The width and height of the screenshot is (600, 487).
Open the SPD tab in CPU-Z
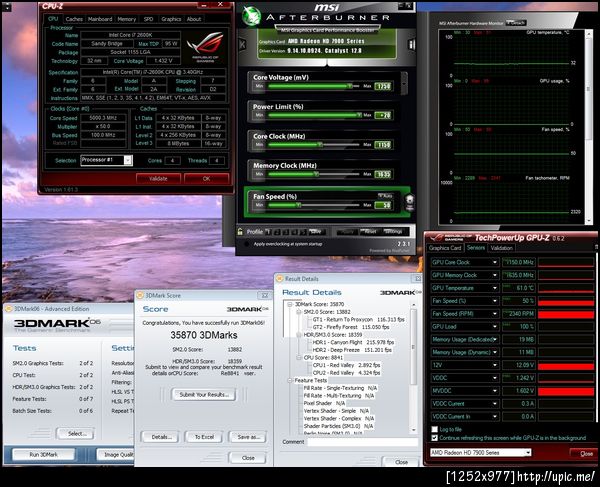click(x=148, y=19)
